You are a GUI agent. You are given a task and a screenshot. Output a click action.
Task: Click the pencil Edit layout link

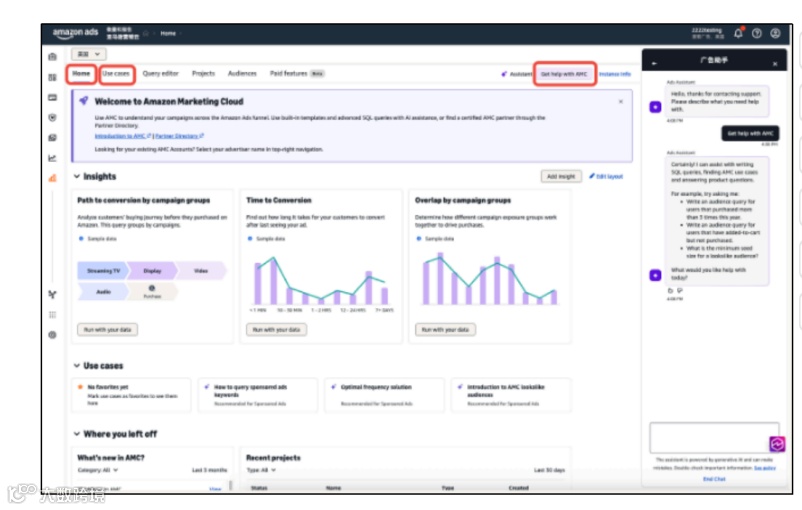click(606, 176)
